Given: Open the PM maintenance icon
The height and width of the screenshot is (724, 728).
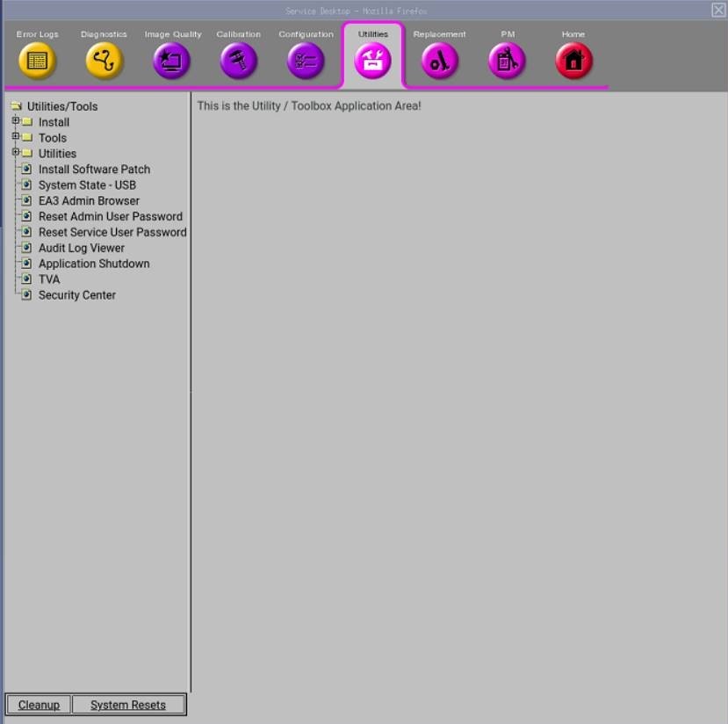Looking at the screenshot, I should pos(507,61).
